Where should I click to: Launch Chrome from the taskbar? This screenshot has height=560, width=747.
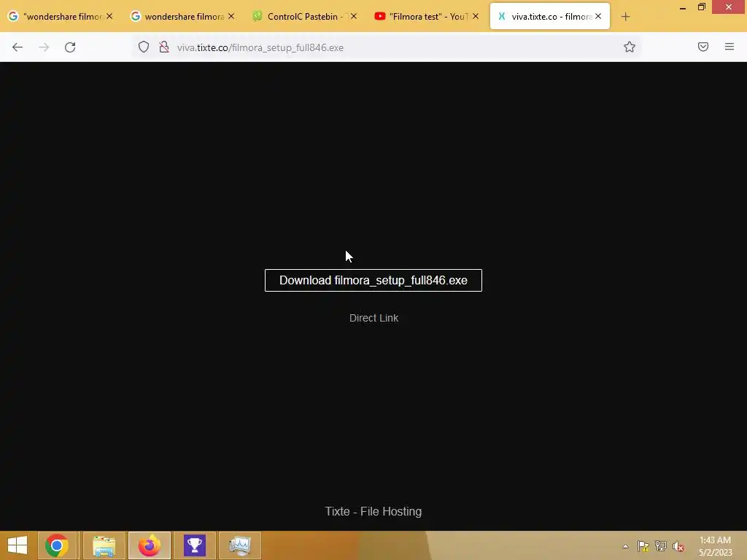coord(57,545)
